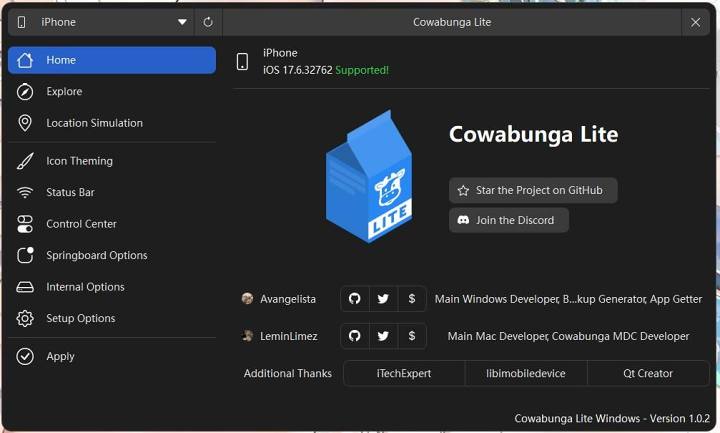Click LeminLimez's Twitter bird icon
Image resolution: width=720 pixels, height=433 pixels.
pos(383,337)
